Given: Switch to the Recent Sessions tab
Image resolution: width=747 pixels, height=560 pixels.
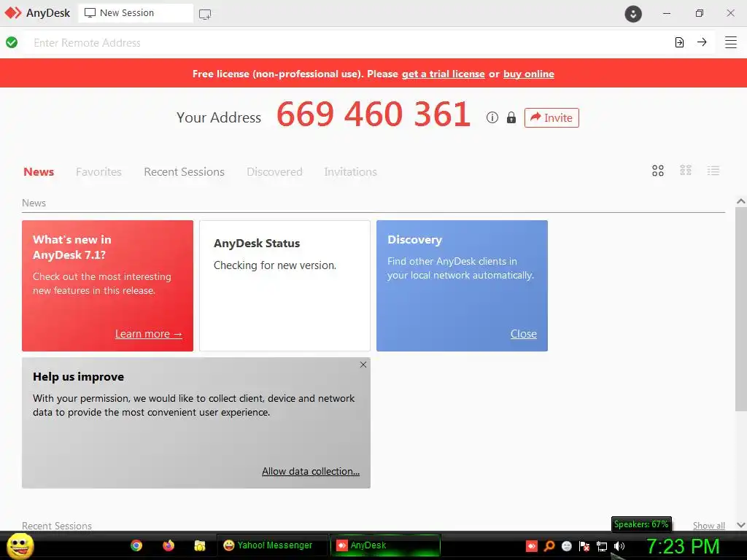Looking at the screenshot, I should [184, 172].
